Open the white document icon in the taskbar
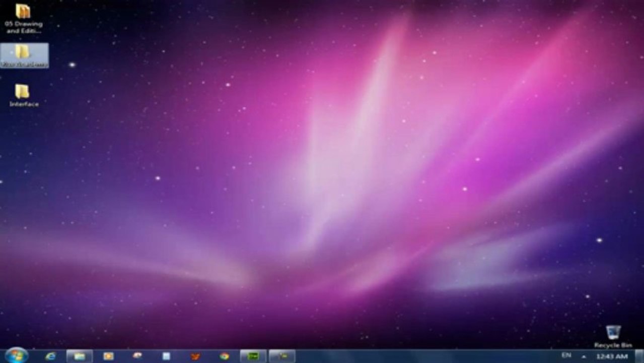 coord(166,356)
